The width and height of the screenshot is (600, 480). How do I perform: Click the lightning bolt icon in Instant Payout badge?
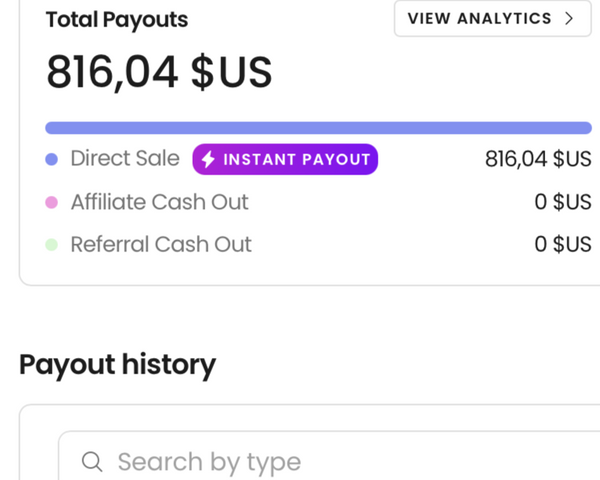point(209,160)
